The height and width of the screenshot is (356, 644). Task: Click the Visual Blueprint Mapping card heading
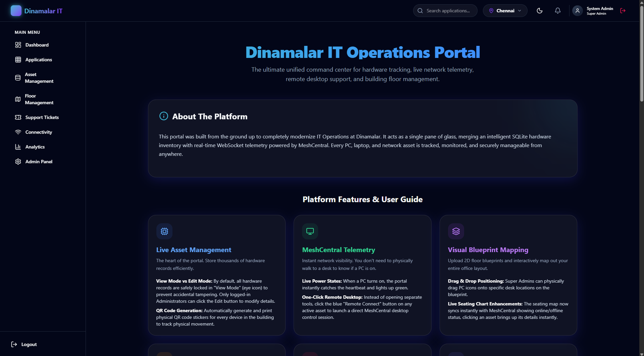pyautogui.click(x=488, y=250)
